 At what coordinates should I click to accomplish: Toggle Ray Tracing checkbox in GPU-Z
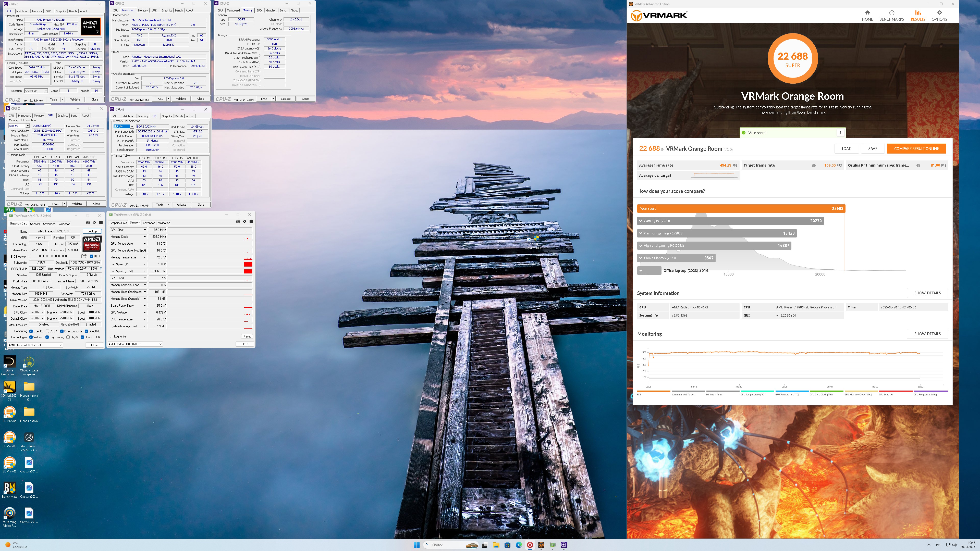point(47,337)
